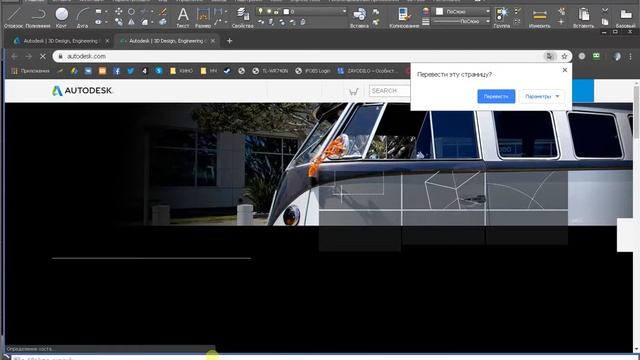Toggle the layer lock icon
Screen dimensions: 640x360
point(277,11)
